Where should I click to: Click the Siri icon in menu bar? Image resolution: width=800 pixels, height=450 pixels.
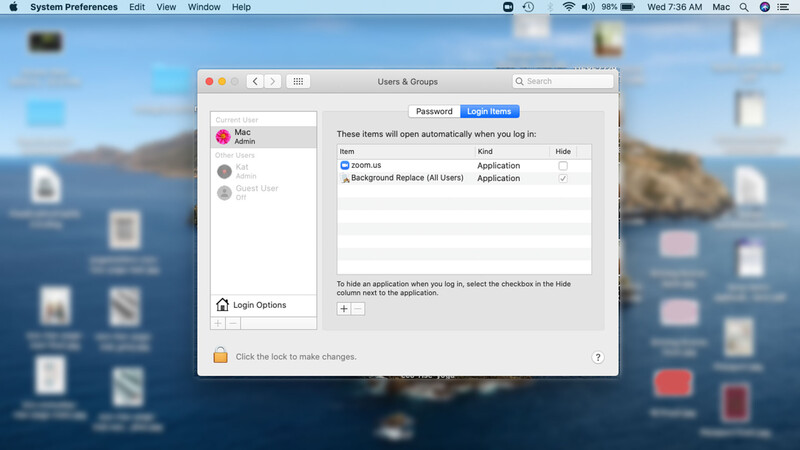coord(764,7)
